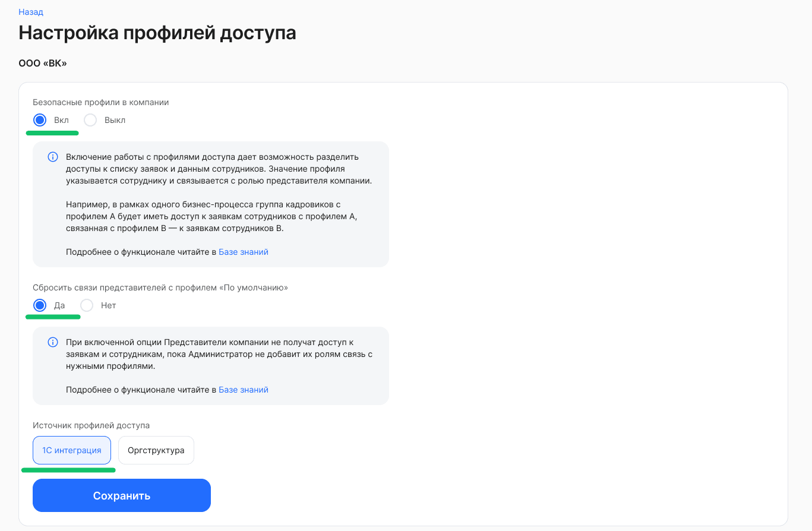Viewport: 812px width, 531px height.
Task: Open Базе знаний from the second info box
Action: 244,389
